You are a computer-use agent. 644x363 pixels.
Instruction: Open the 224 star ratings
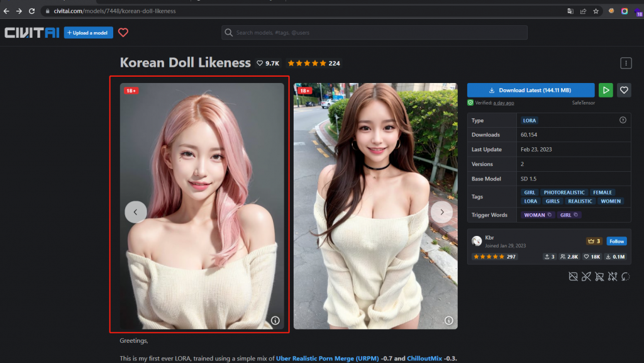314,64
